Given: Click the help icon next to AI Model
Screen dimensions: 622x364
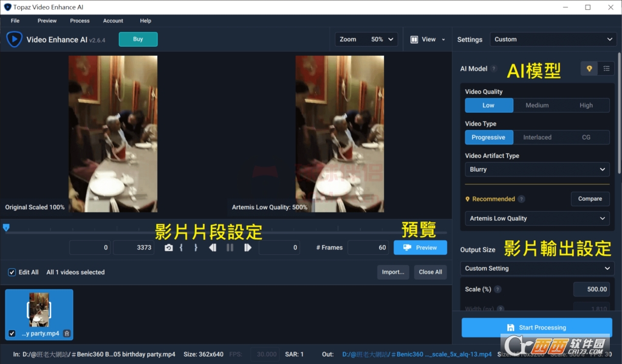Looking at the screenshot, I should 494,69.
